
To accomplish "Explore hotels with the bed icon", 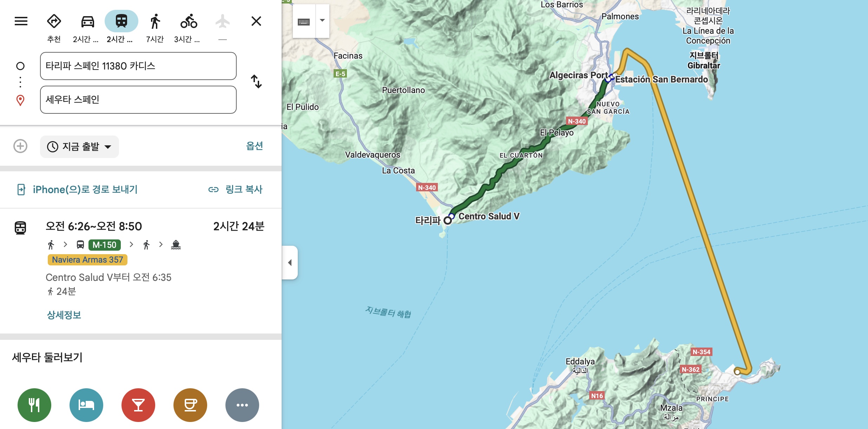I will tap(86, 405).
